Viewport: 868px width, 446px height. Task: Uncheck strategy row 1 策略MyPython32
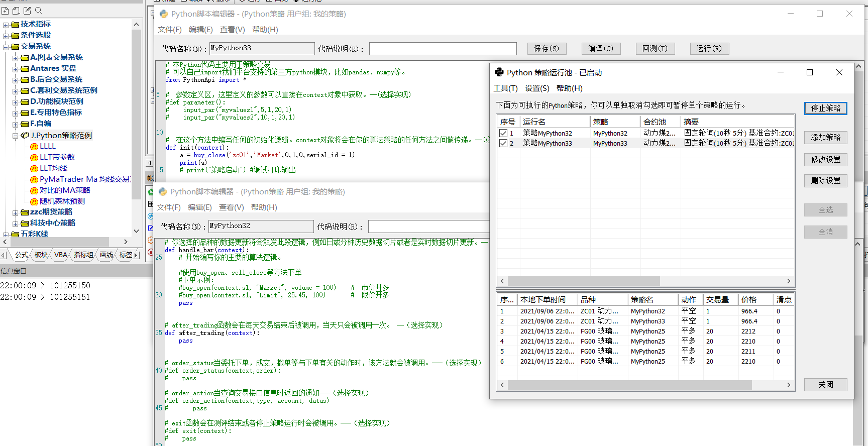503,133
